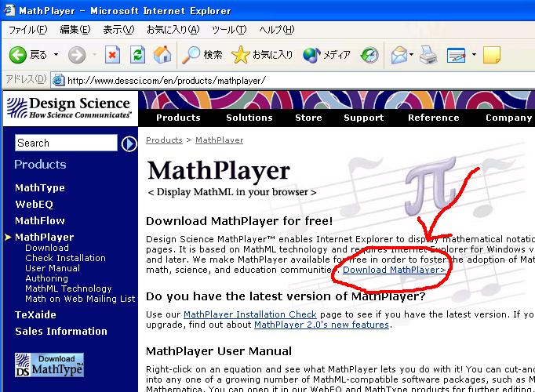The image size is (535, 392).
Task: Print the page with the printer icon
Action: 428,55
